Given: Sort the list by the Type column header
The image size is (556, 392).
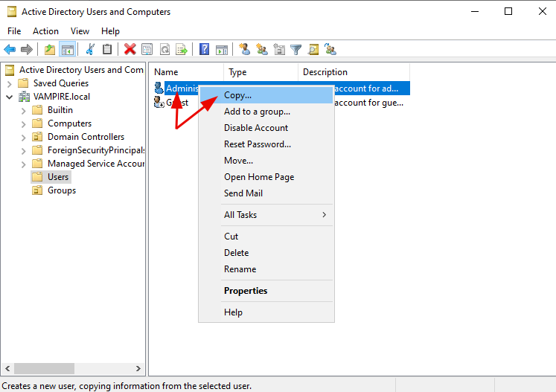Looking at the screenshot, I should click(x=261, y=72).
